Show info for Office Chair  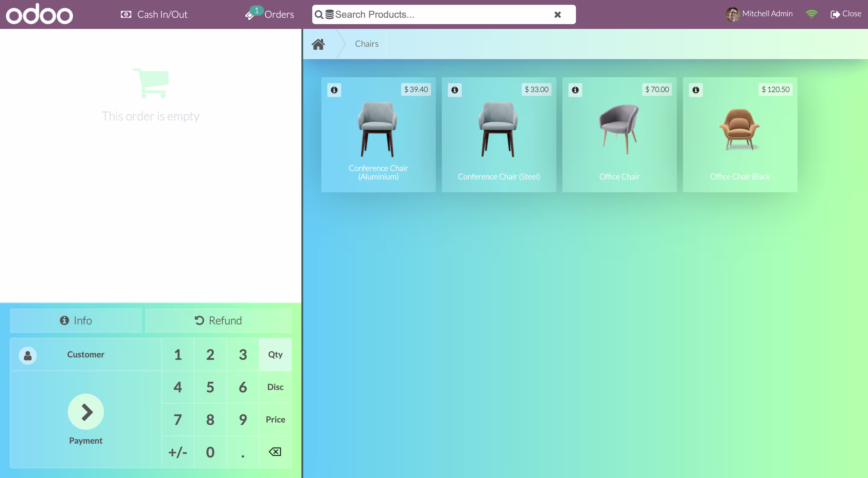coord(575,90)
